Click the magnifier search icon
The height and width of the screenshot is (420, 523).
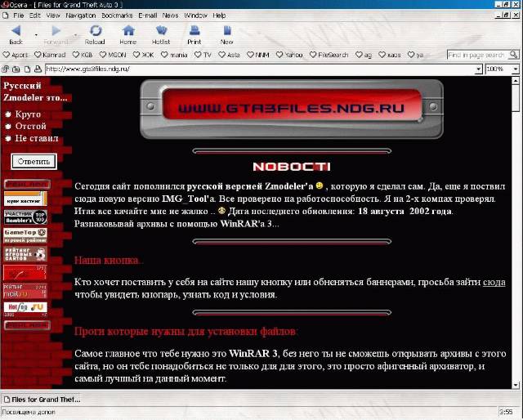pyautogui.click(x=514, y=55)
